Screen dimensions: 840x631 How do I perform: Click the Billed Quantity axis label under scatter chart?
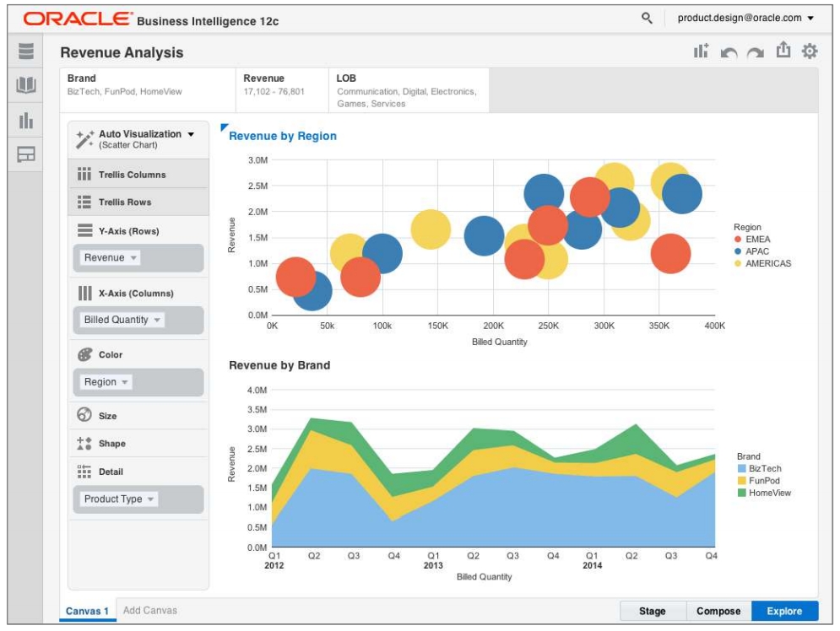pos(499,342)
